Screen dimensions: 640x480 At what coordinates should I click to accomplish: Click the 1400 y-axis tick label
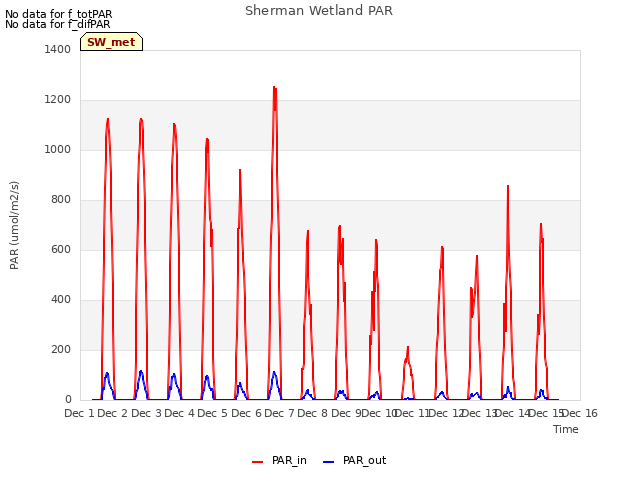(x=58, y=49)
